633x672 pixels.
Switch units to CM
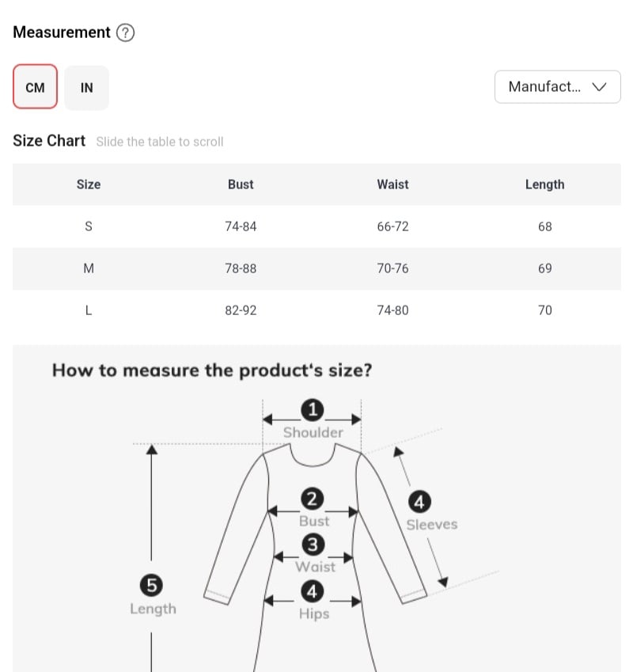click(x=35, y=87)
